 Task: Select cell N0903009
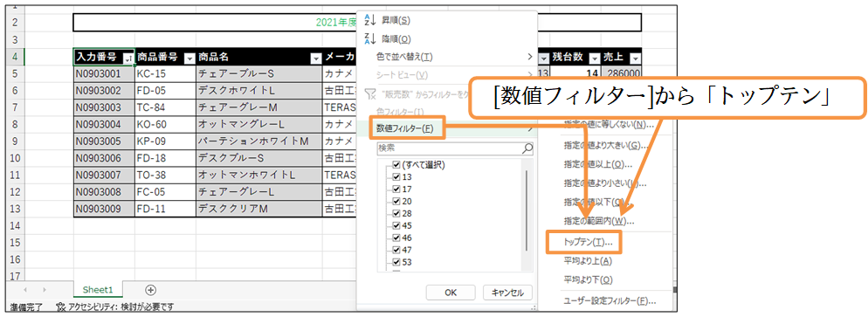[104, 209]
